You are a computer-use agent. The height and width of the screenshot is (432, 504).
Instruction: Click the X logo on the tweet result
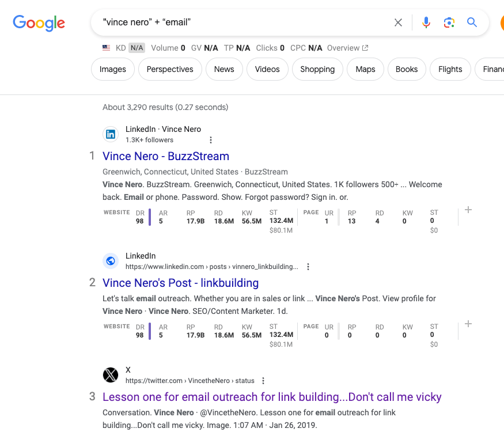[111, 374]
